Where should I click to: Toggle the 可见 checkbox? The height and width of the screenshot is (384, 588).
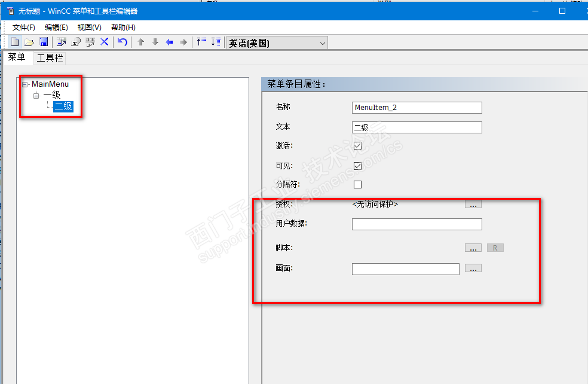pyautogui.click(x=358, y=166)
